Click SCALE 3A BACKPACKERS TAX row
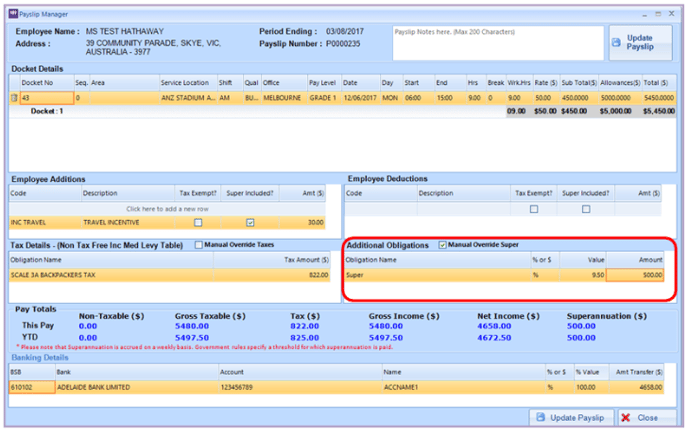Image resolution: width=688 pixels, height=434 pixels. 169,275
